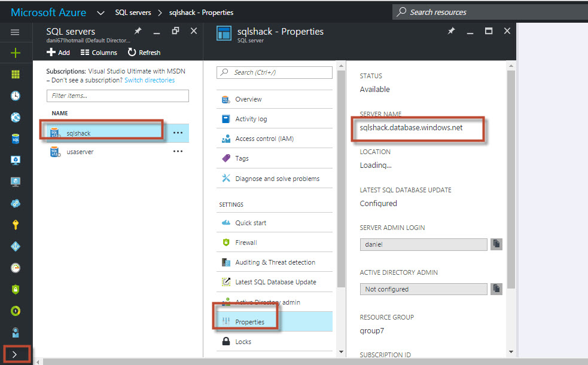Pin the sqlshack Properties blade
The width and height of the screenshot is (588, 365).
[x=452, y=31]
